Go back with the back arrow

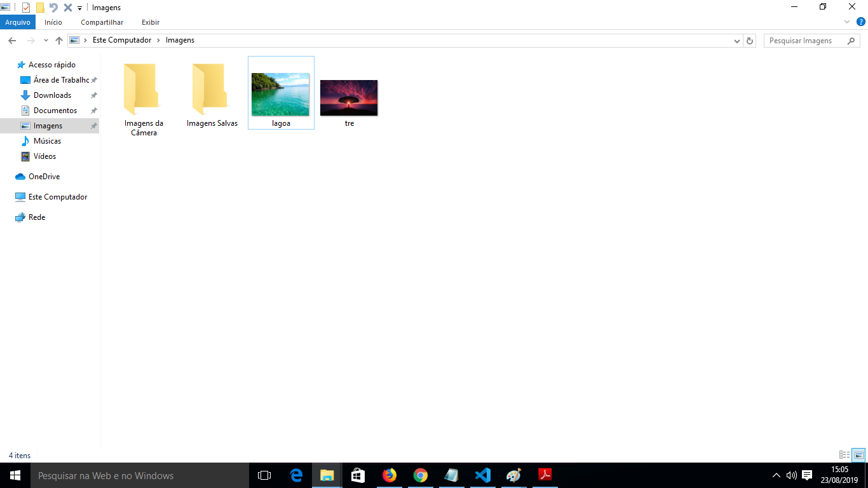pos(11,40)
